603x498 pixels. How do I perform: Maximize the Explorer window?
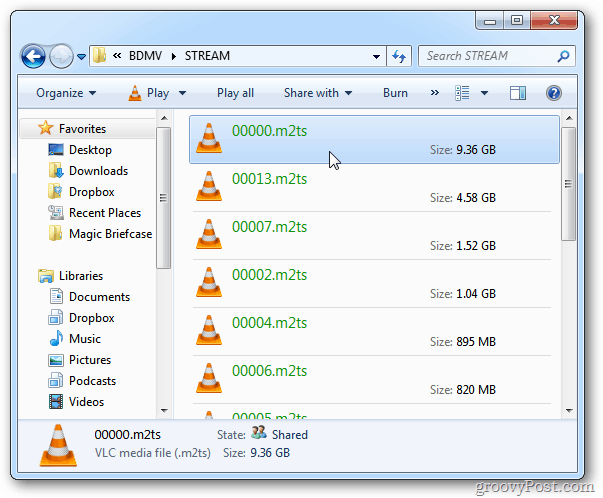click(517, 20)
